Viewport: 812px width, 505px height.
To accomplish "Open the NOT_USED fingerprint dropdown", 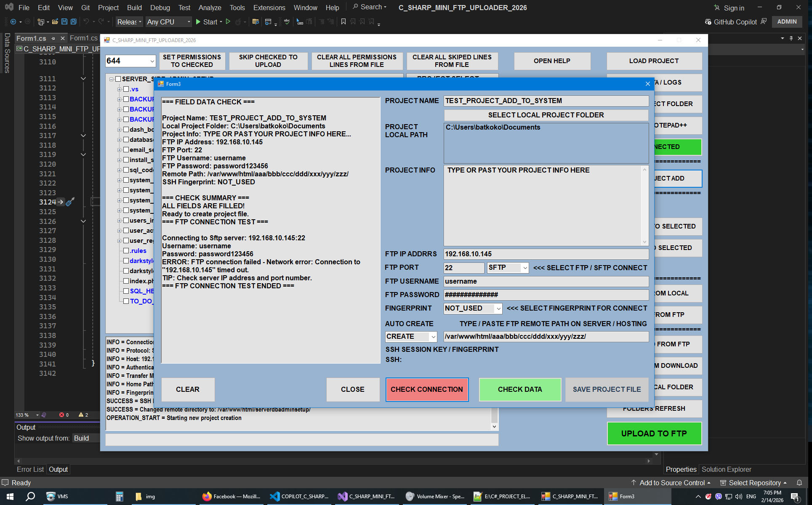I will (x=473, y=308).
